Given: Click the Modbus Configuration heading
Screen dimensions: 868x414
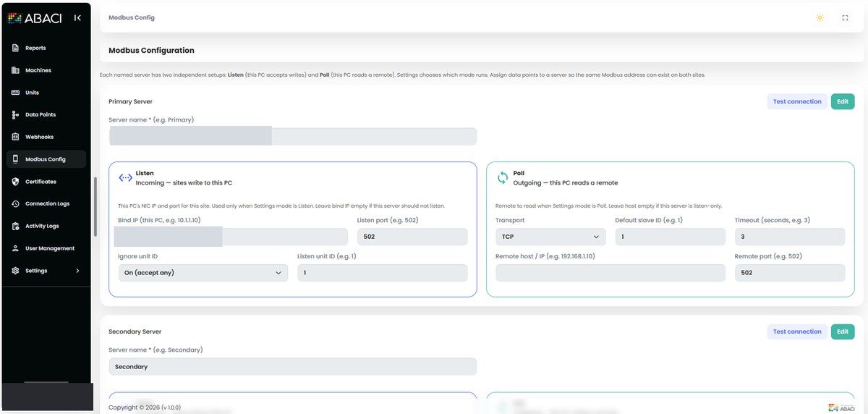Looking at the screenshot, I should 151,51.
